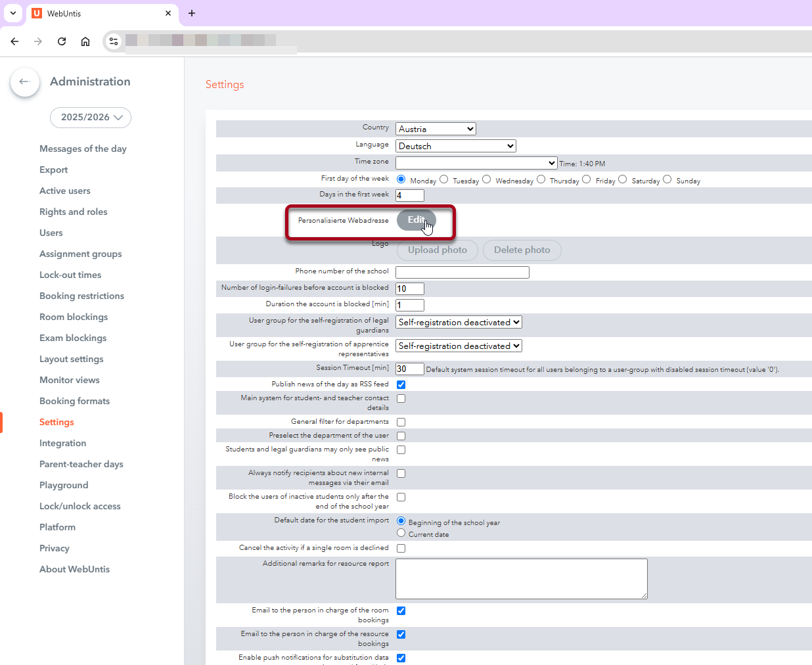Click Edit for Personalisierte Webadresse

tap(416, 220)
